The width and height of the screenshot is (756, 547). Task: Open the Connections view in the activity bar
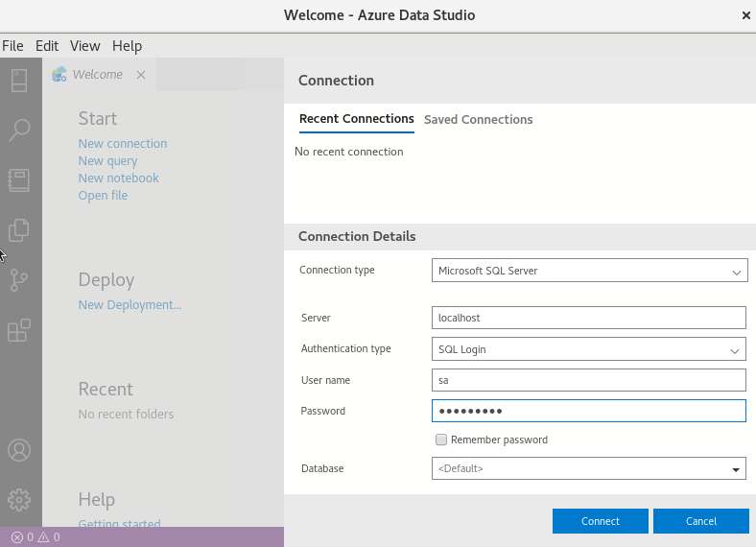(19, 81)
